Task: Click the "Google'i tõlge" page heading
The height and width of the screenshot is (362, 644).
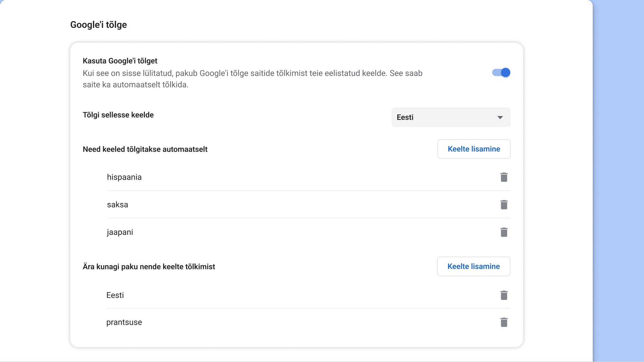Action: 98,24
